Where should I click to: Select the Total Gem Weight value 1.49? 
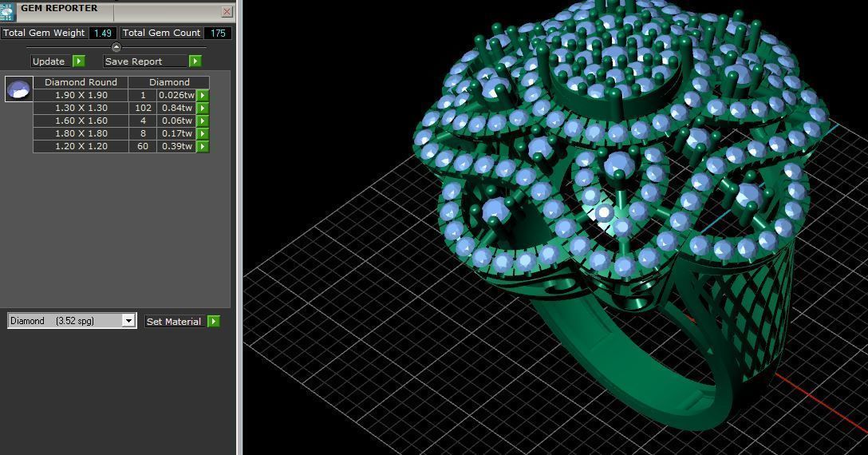click(103, 34)
